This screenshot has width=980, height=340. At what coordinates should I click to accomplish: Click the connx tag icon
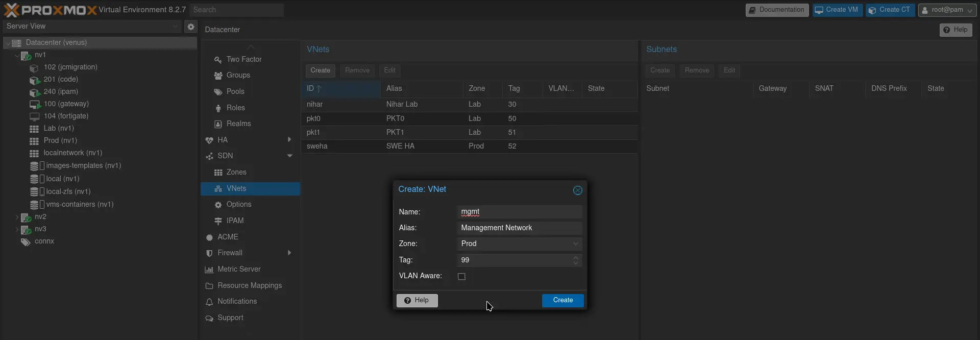26,241
